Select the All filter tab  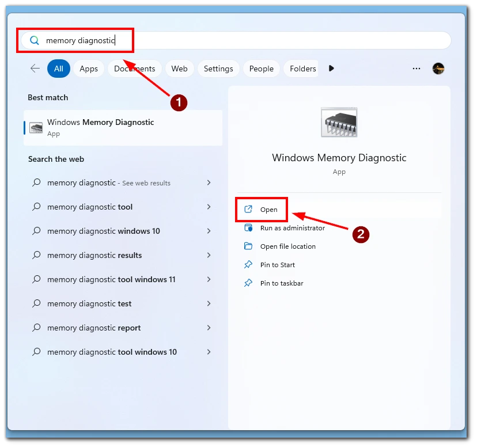(x=59, y=69)
